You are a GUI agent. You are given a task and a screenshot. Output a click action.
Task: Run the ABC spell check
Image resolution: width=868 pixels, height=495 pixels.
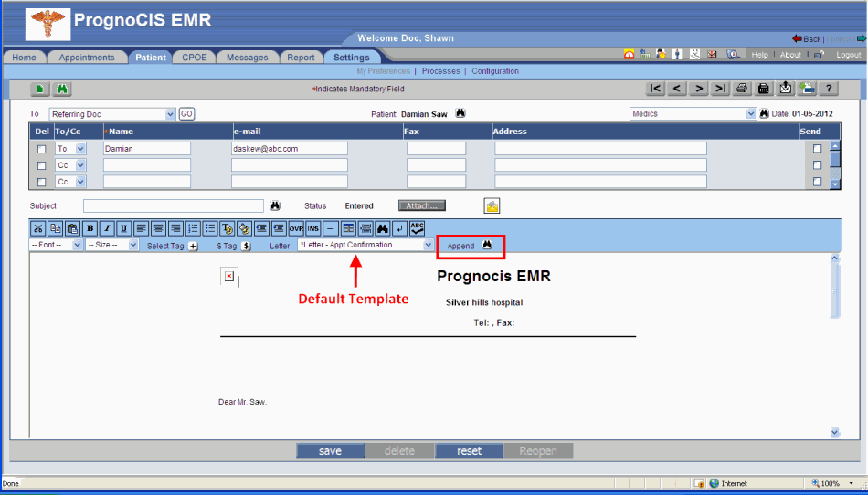coord(417,228)
